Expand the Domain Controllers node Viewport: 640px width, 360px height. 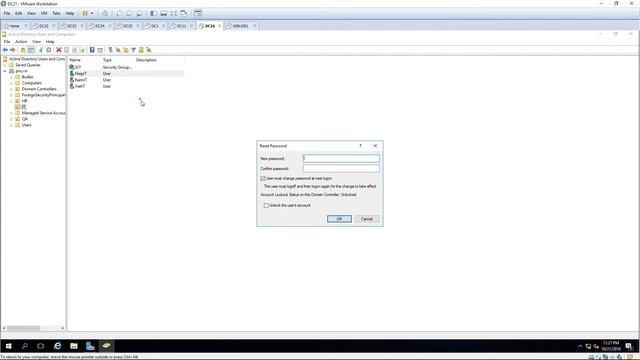11,89
